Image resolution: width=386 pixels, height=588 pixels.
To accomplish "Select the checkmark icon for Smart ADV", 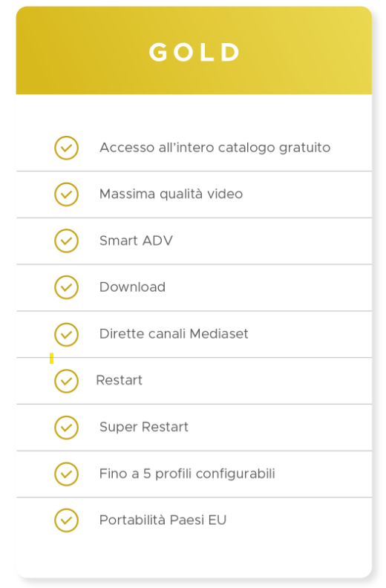I will click(x=66, y=241).
